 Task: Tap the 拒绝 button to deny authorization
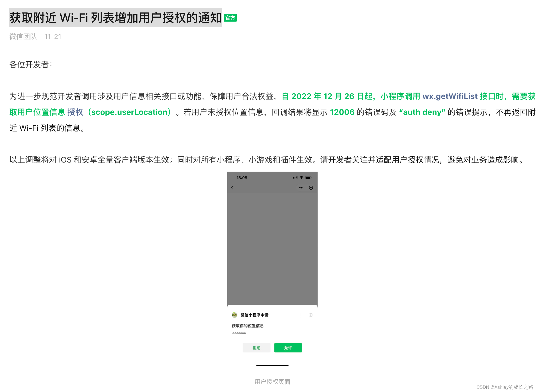coord(256,348)
